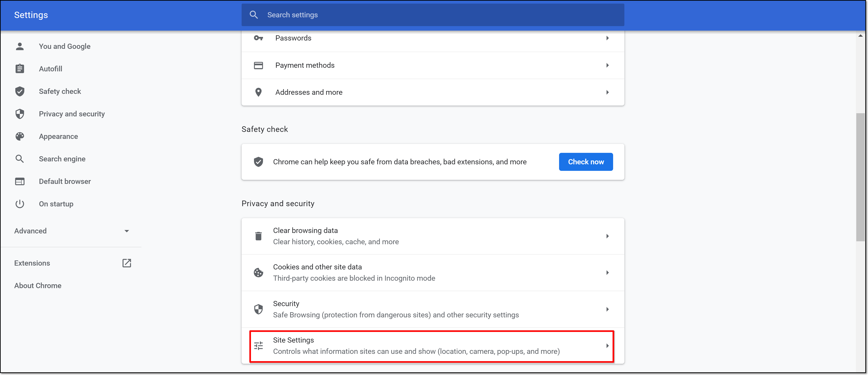Click the On startup power icon

point(20,204)
